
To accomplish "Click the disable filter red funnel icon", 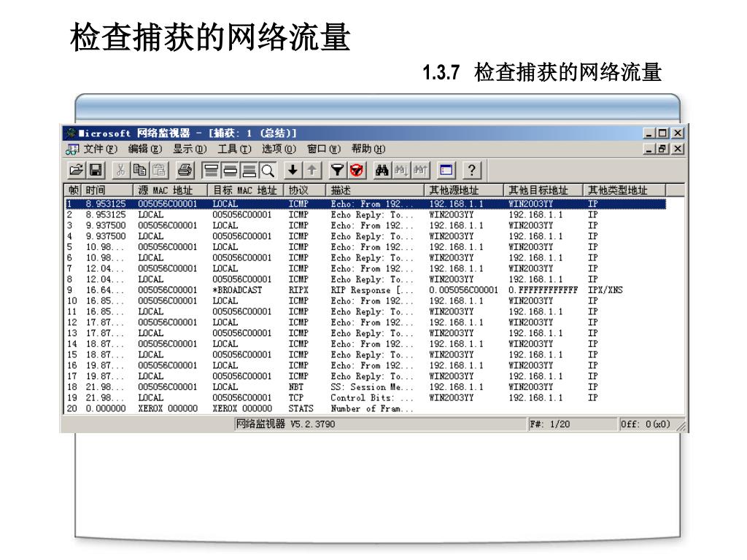I will tap(356, 170).
